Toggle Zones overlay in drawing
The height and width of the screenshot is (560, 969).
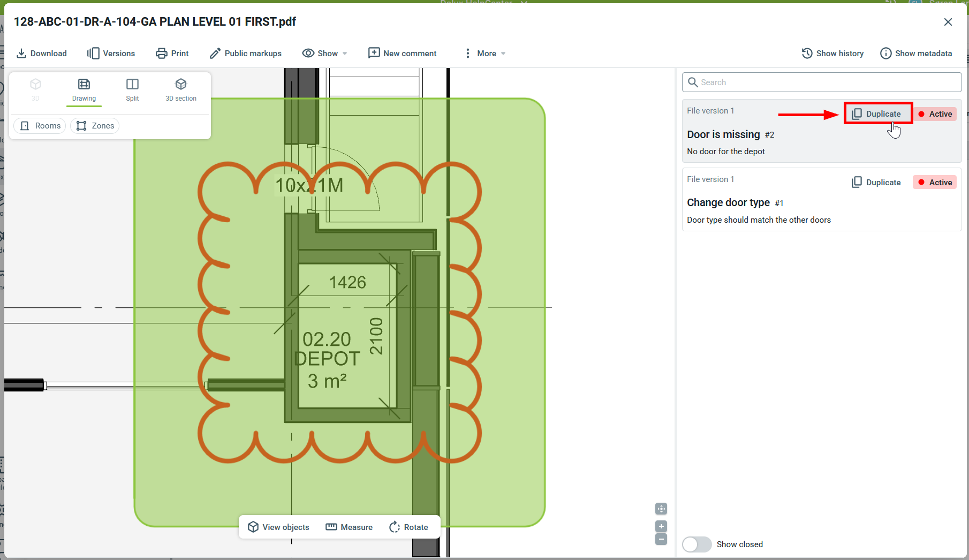[95, 126]
